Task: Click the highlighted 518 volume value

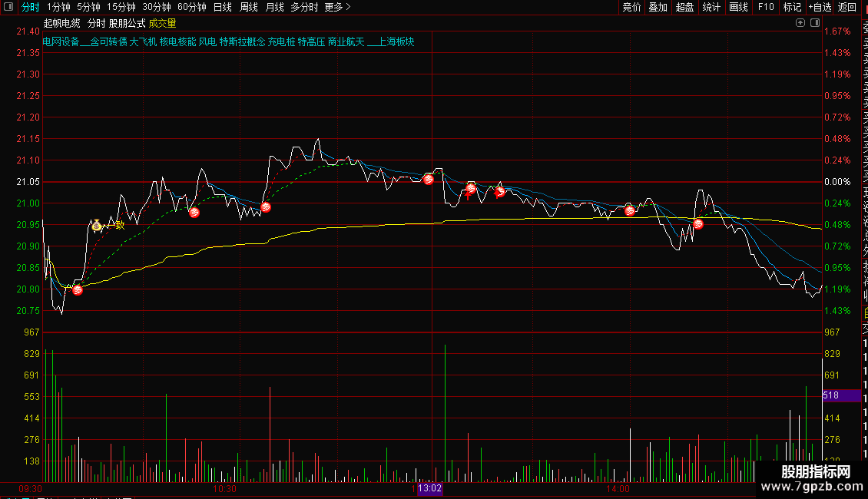Action: 841,395
